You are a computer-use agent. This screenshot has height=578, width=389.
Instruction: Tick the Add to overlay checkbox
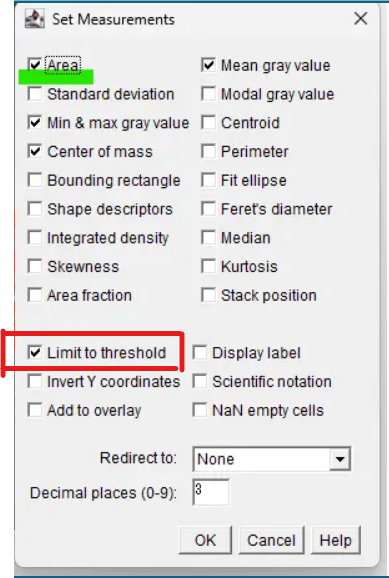click(x=35, y=410)
